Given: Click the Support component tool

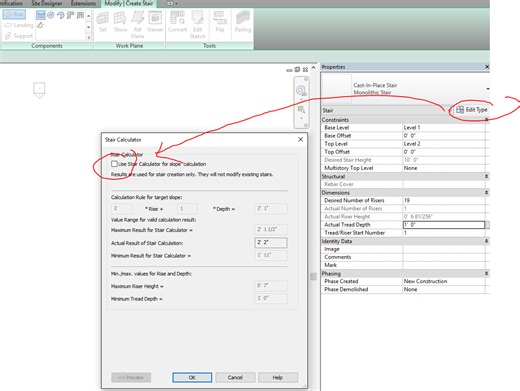Looking at the screenshot, I should (x=19, y=36).
